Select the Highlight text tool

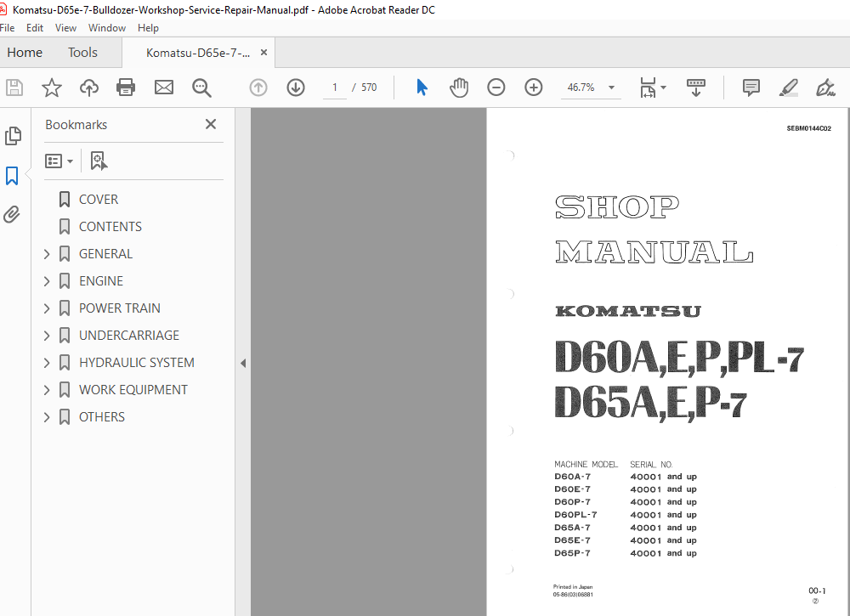788,88
